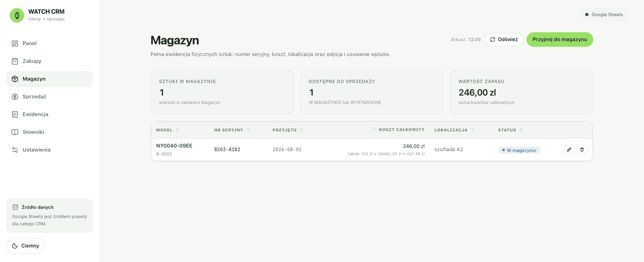The image size is (644, 262).
Task: Delete the row using the trash icon
Action: pyautogui.click(x=582, y=150)
